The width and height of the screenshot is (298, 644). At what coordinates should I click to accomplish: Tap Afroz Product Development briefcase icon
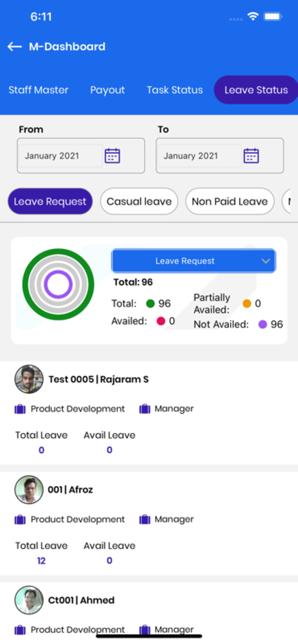(20, 519)
